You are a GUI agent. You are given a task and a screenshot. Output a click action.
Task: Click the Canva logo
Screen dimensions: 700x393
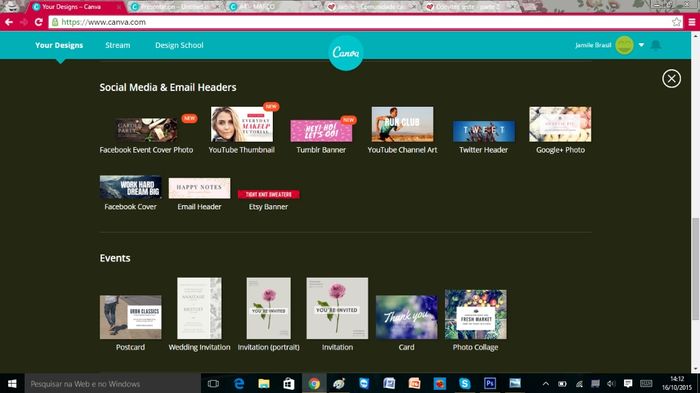pyautogui.click(x=346, y=53)
